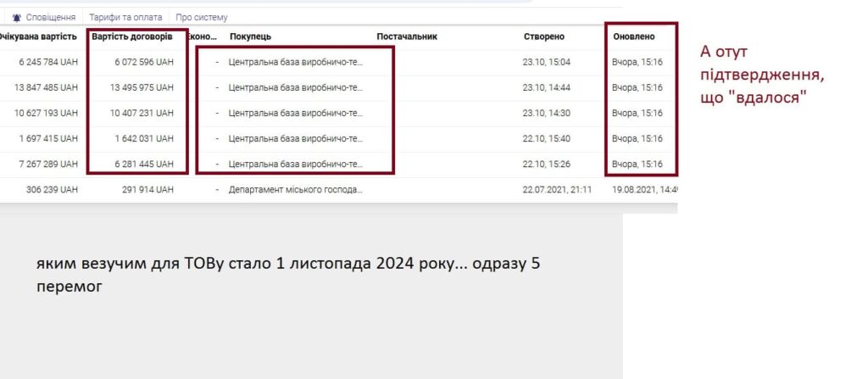Click the created date 22.10, 15:40

pyautogui.click(x=547, y=139)
